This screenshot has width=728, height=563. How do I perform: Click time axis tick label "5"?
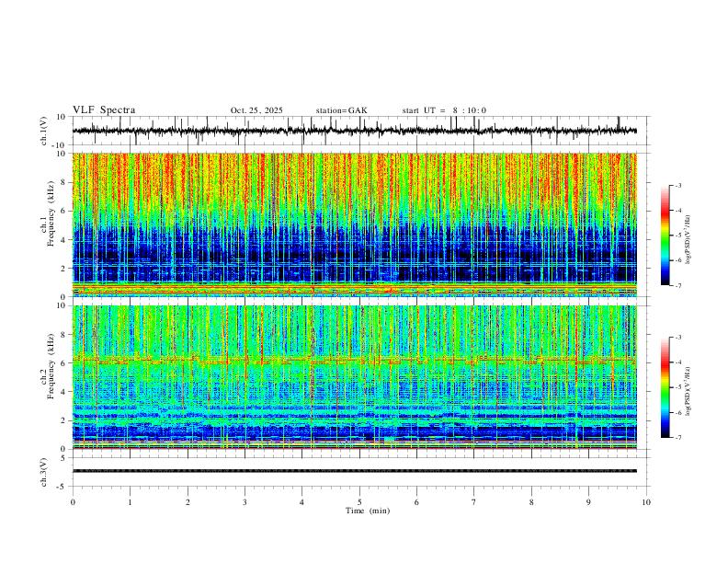[359, 502]
